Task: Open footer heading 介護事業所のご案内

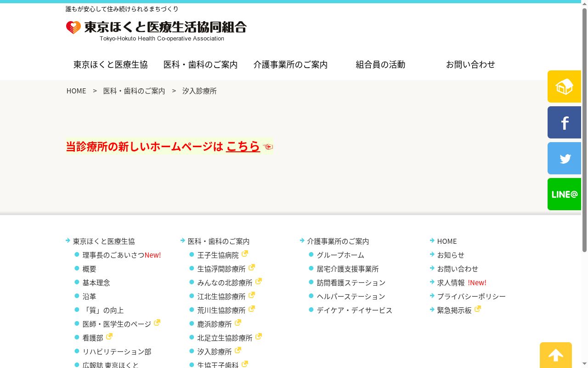Action: [x=338, y=241]
